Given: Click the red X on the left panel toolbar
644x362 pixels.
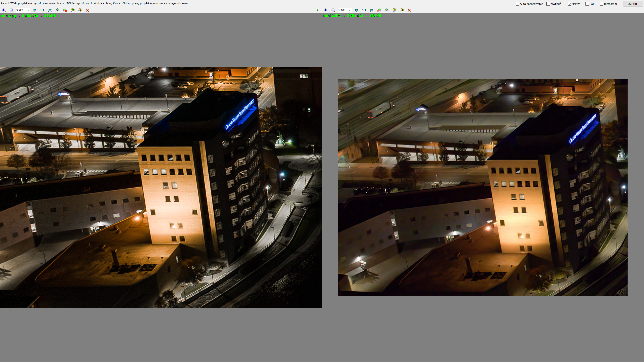Looking at the screenshot, I should [88, 10].
